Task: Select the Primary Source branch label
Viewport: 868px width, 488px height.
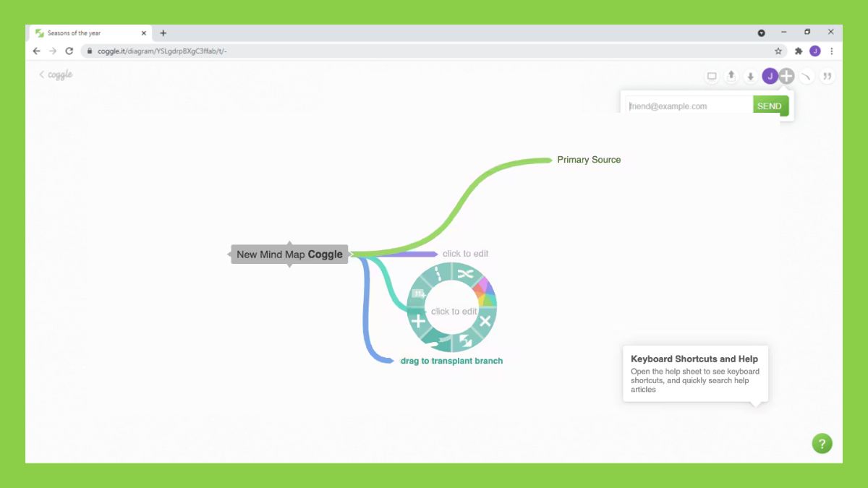Action: click(589, 160)
